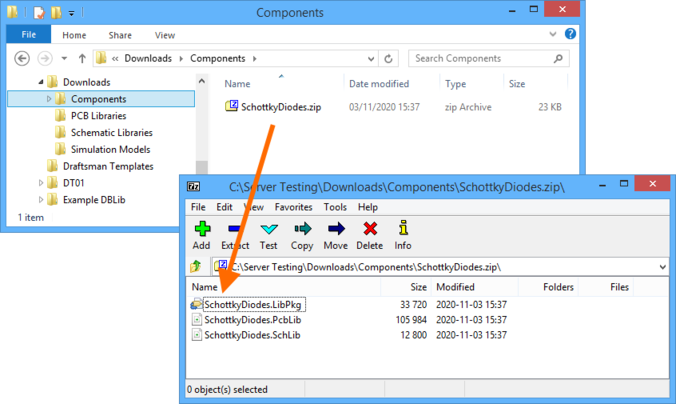The height and width of the screenshot is (404, 676).
Task: Click the Properties quick access icon in Explorer
Action: (x=39, y=13)
